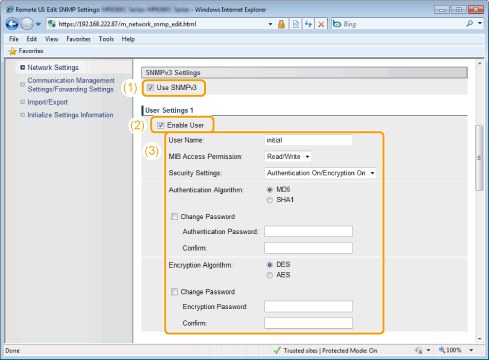Click the Bing search magnifier icon
489x360 pixels.
(470, 23)
